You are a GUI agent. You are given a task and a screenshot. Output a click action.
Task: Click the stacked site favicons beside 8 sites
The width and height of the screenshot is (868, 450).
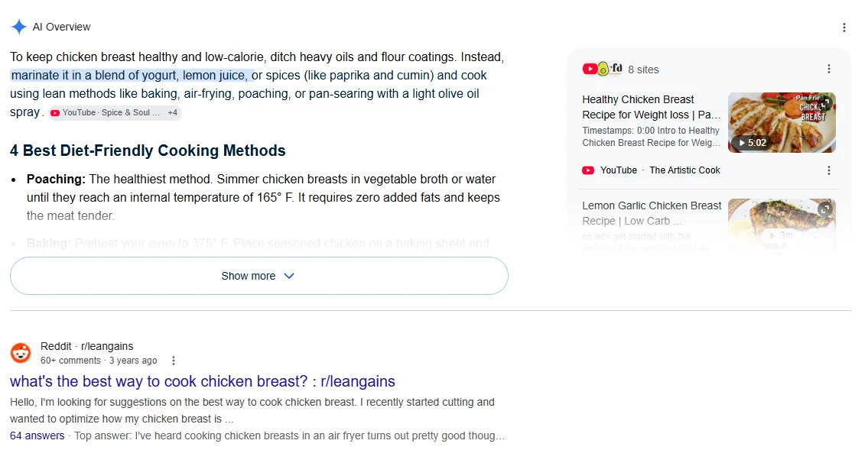coord(603,69)
